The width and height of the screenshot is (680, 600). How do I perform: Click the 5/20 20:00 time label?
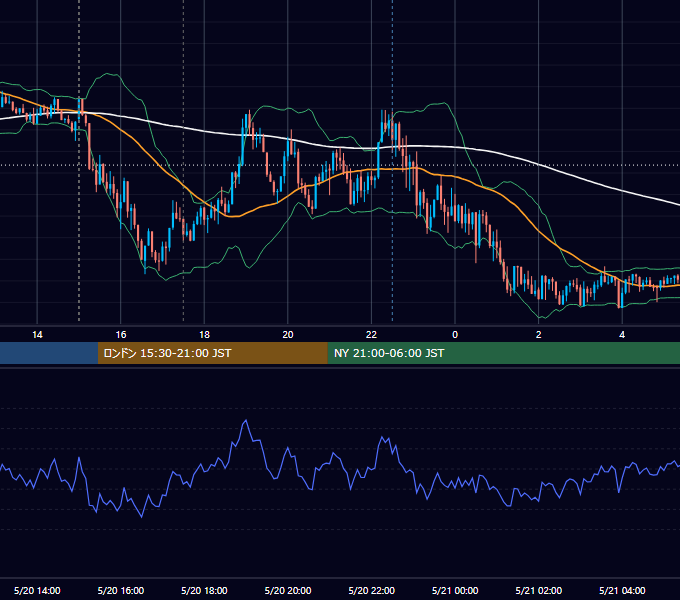[288, 590]
